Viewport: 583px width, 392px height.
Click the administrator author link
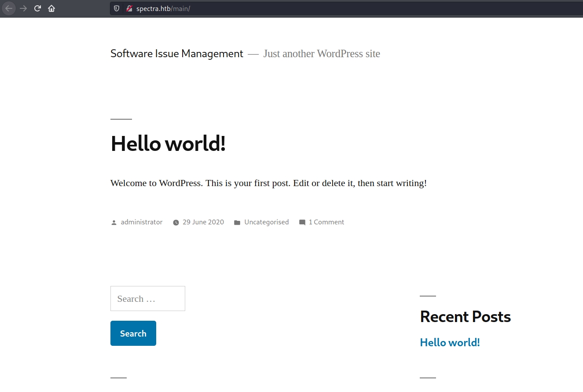pos(142,222)
